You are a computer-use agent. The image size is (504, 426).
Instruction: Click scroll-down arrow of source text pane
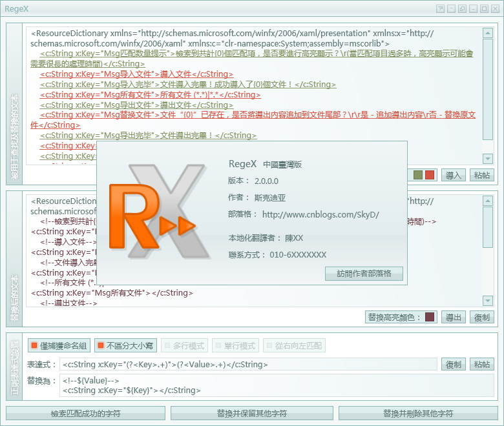[488, 158]
